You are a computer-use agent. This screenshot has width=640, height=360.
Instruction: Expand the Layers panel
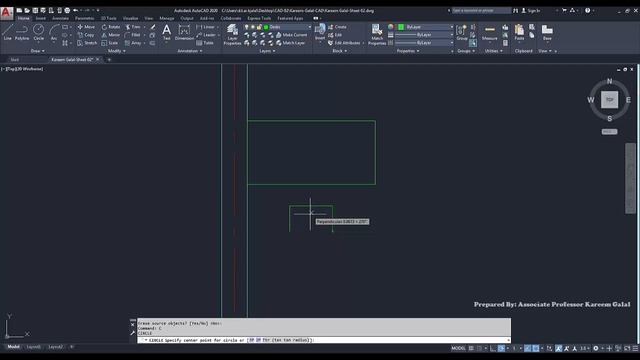(267, 51)
